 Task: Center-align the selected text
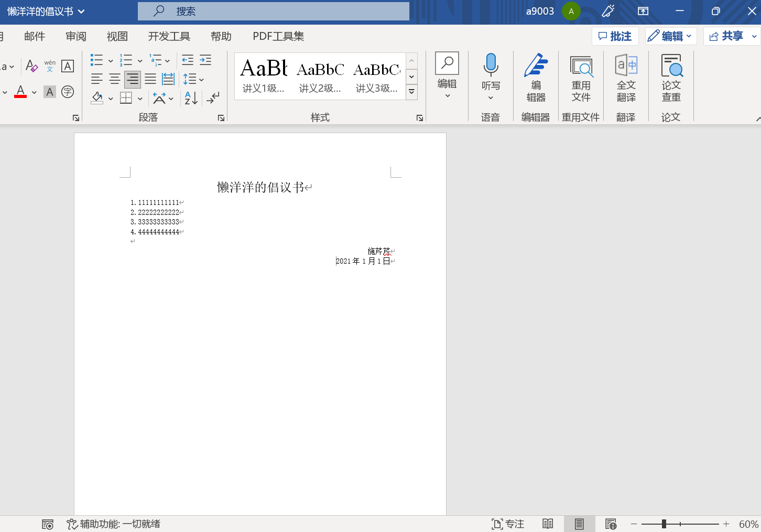114,79
